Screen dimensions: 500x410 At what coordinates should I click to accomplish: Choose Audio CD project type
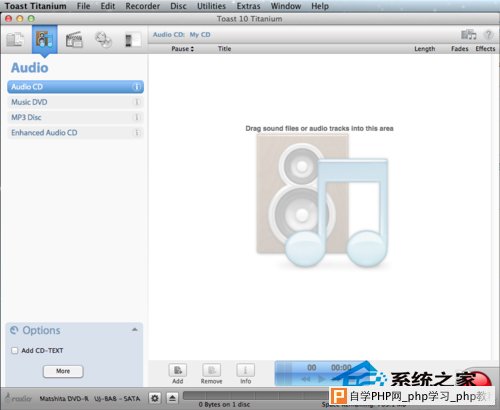click(x=76, y=87)
